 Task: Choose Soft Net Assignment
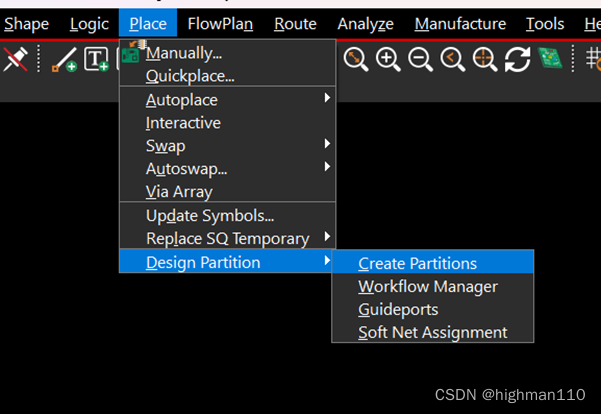(432, 333)
